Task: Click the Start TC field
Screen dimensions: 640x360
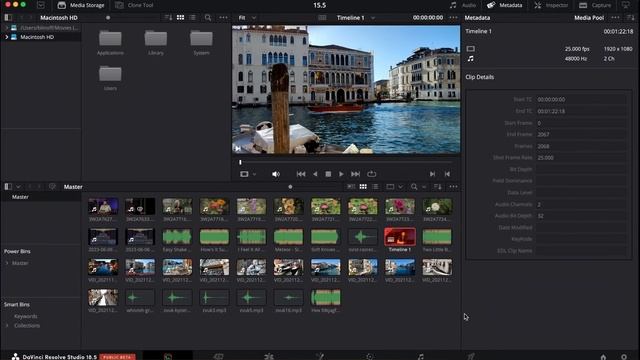Action: [x=581, y=100]
